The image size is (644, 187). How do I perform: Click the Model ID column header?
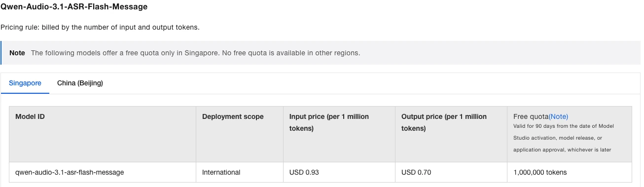[103, 134]
